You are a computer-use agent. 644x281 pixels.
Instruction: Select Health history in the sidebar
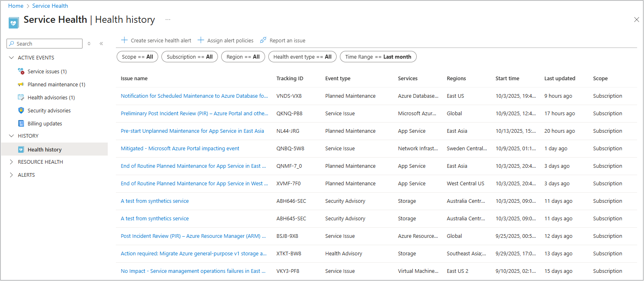click(44, 149)
